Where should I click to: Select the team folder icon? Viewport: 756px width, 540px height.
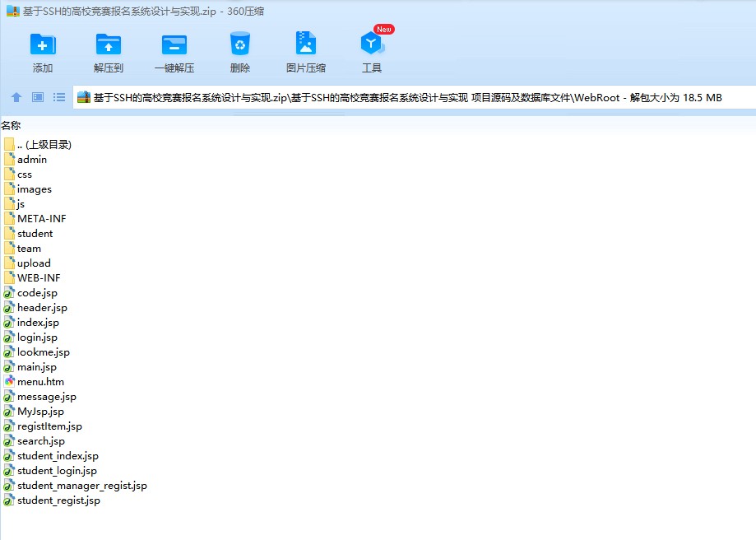[9, 249]
